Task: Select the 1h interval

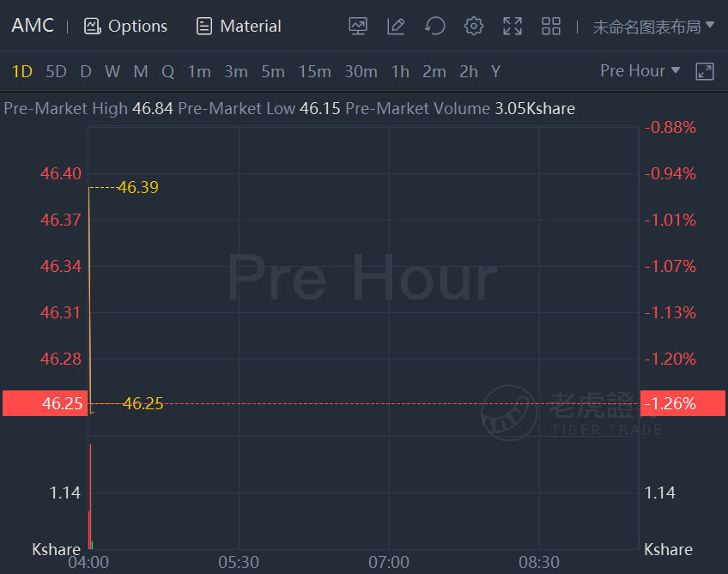Action: click(400, 71)
